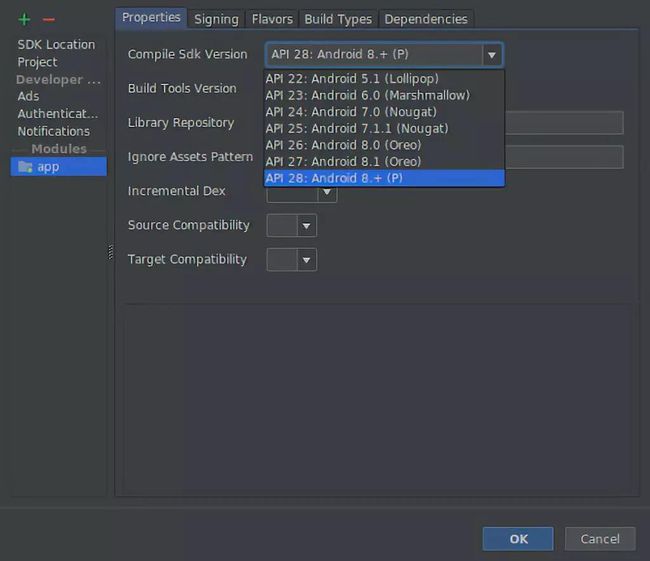The width and height of the screenshot is (650, 561).
Task: Choose API 26: Android 8.0 (Oreo)
Action: click(x=384, y=145)
